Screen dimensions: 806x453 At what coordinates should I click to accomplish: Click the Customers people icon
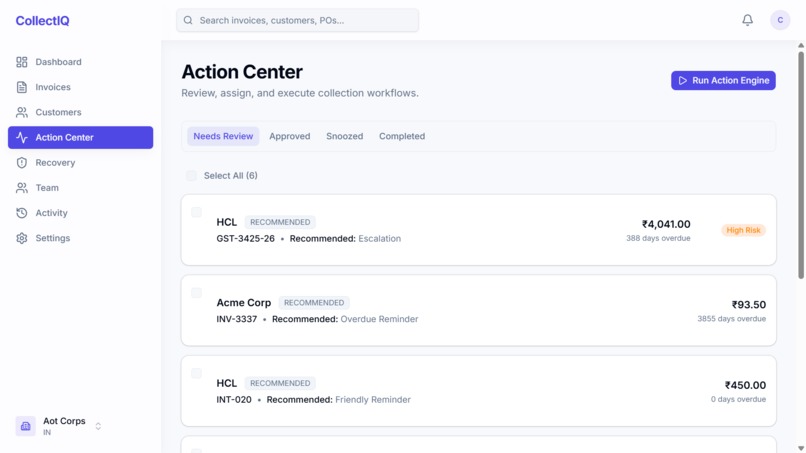(22, 112)
